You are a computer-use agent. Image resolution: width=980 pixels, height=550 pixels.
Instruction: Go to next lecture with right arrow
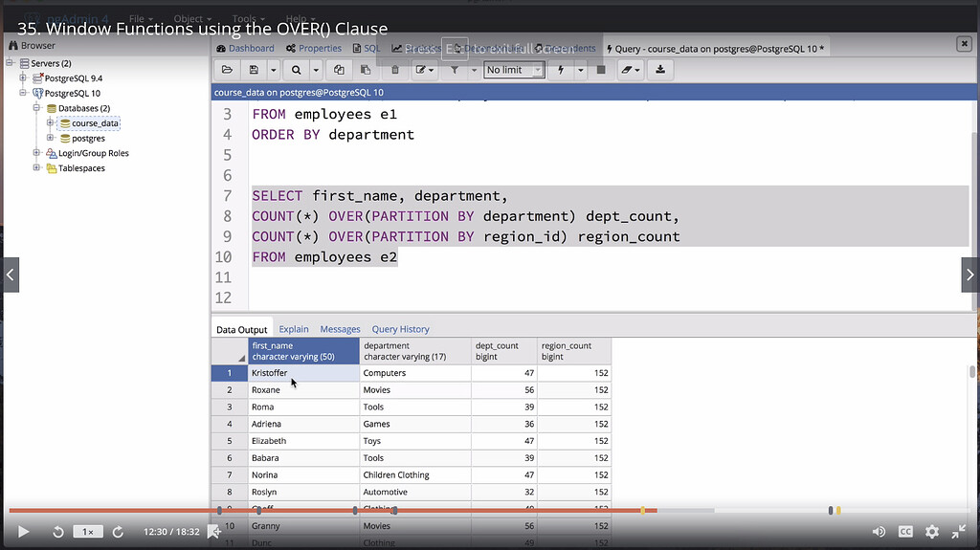tap(969, 275)
